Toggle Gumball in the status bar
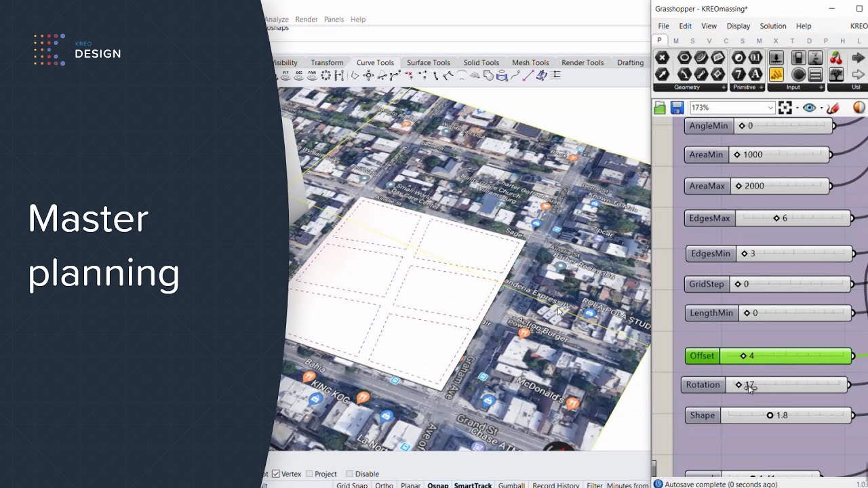The height and width of the screenshot is (488, 868). [x=511, y=485]
